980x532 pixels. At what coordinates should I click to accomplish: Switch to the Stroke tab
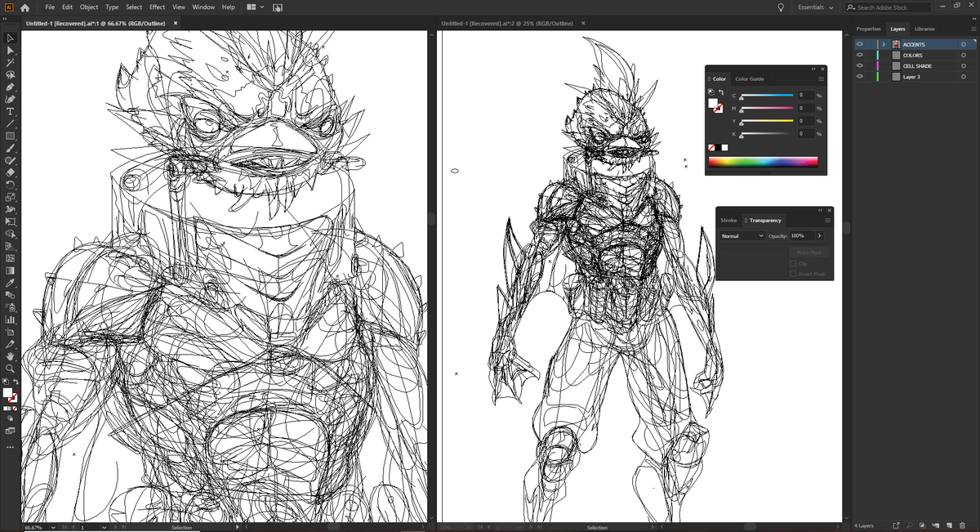coord(728,220)
